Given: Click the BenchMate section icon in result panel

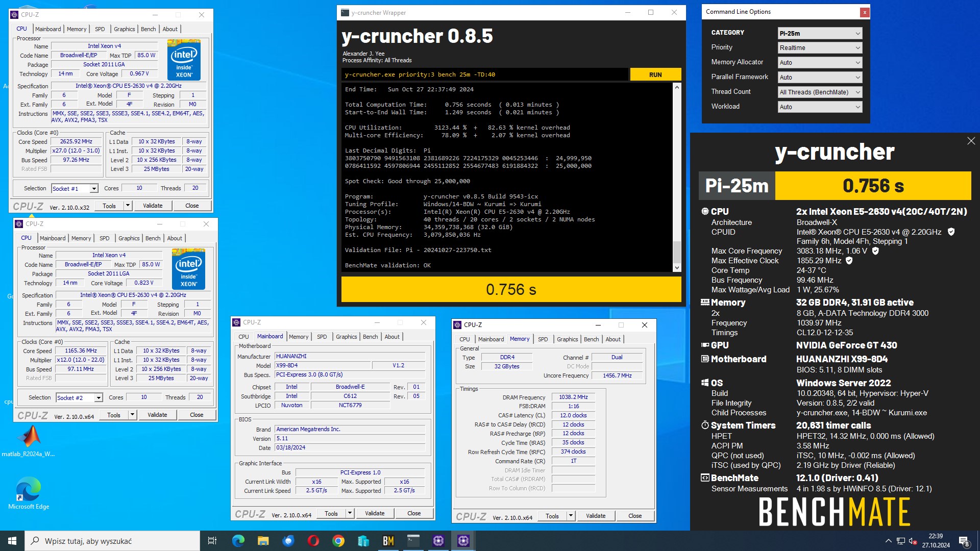Looking at the screenshot, I should (x=705, y=478).
